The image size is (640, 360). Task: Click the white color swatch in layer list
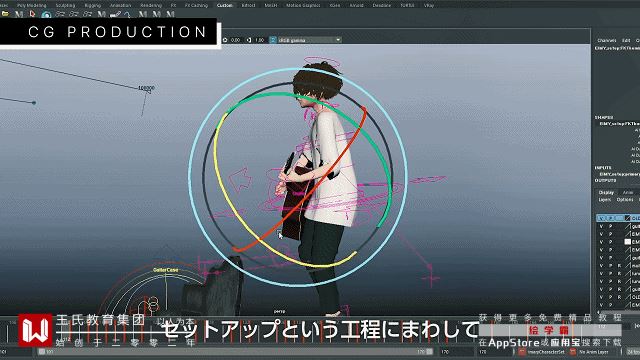627,242
